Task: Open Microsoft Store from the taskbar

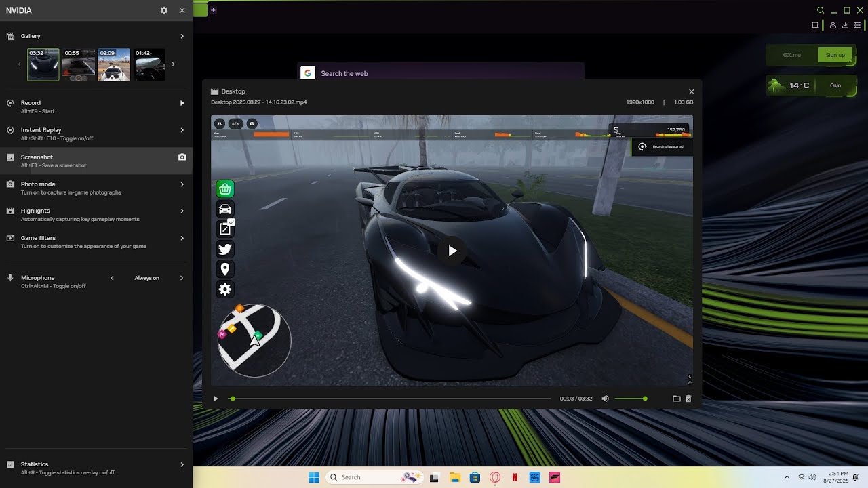Action: point(475,477)
